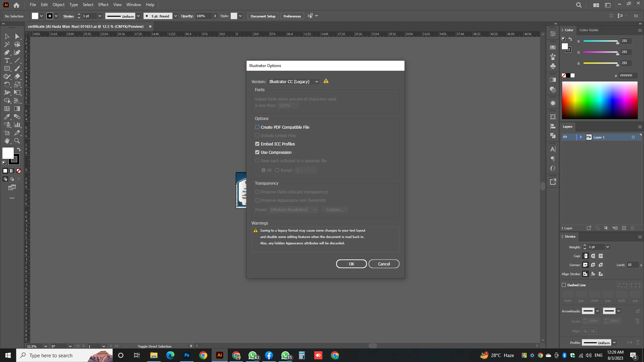Uncheck Embed ICC Profiles
This screenshot has width=644, height=362.
(x=257, y=144)
